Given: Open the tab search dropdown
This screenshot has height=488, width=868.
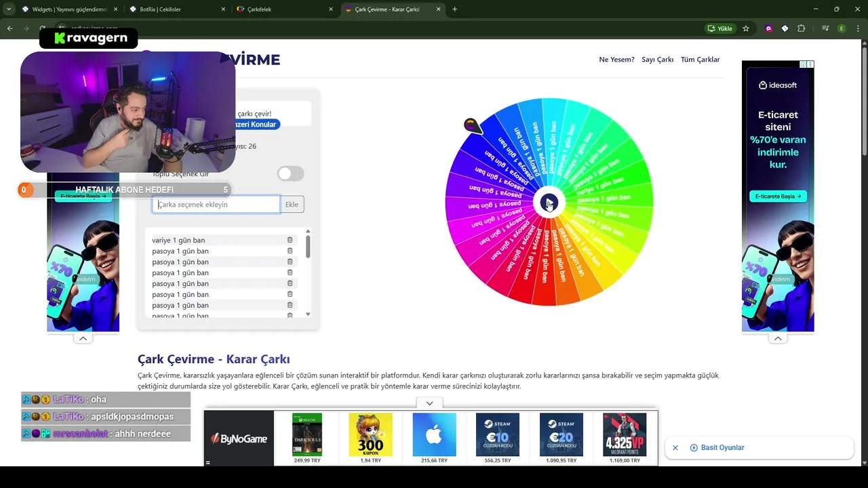Looking at the screenshot, I should (9, 9).
